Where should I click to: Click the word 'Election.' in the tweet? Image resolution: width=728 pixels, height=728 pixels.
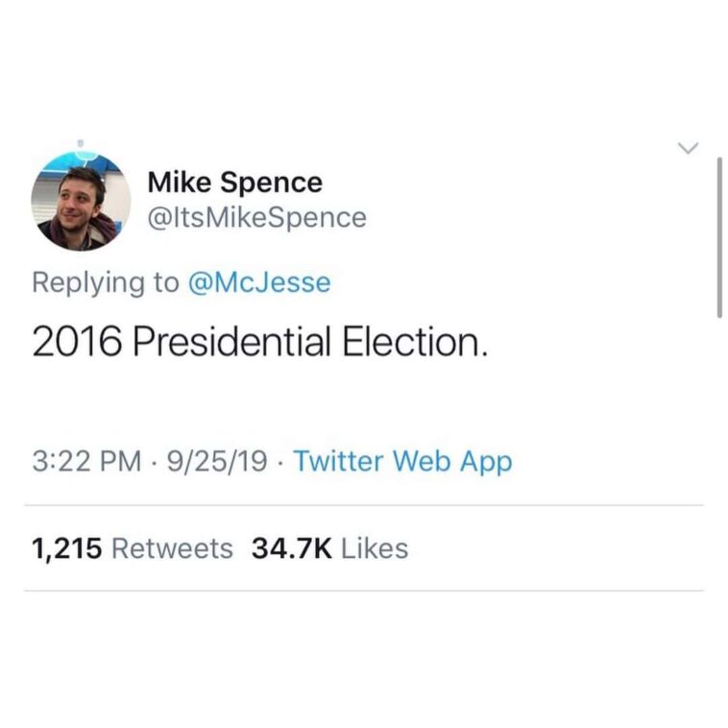pos(416,342)
